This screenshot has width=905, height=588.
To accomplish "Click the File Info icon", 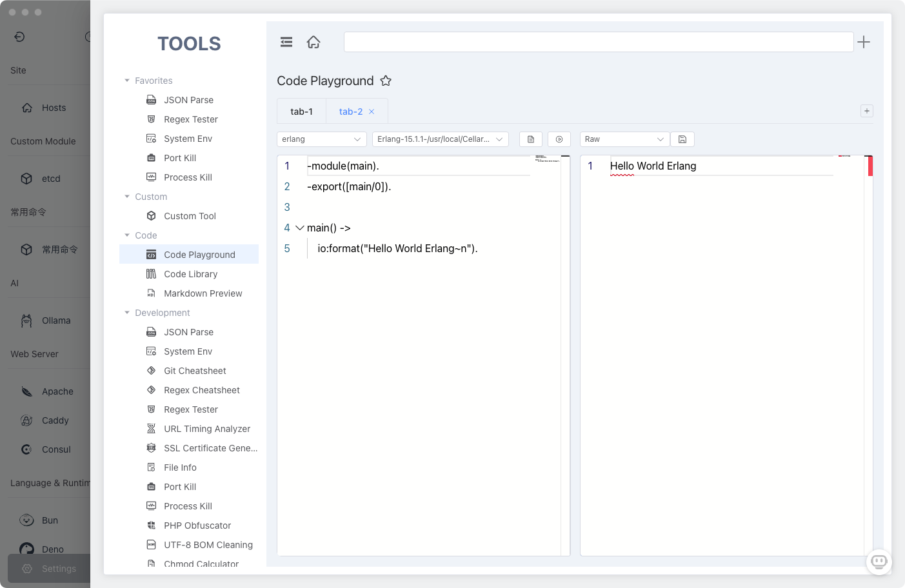I will click(x=151, y=467).
